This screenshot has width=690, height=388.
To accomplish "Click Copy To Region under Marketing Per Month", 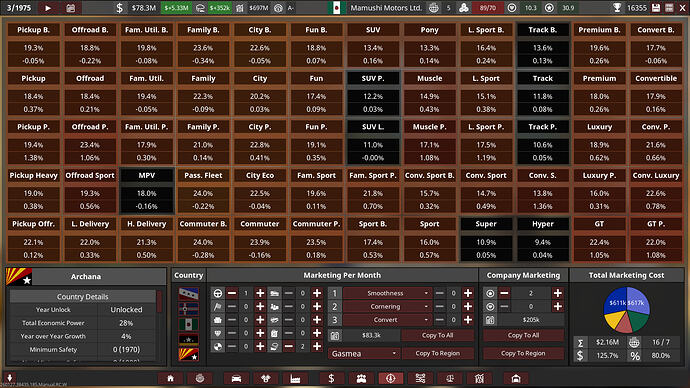I will 437,353.
